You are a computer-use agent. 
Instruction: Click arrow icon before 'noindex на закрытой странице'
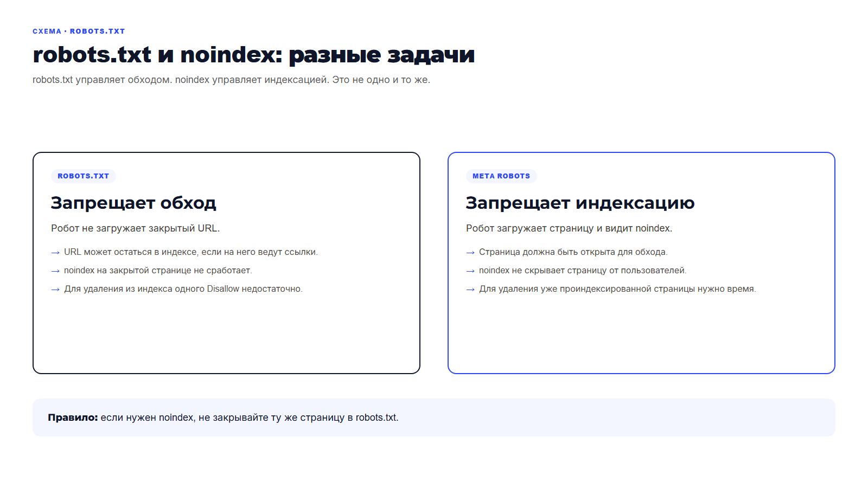(x=55, y=271)
